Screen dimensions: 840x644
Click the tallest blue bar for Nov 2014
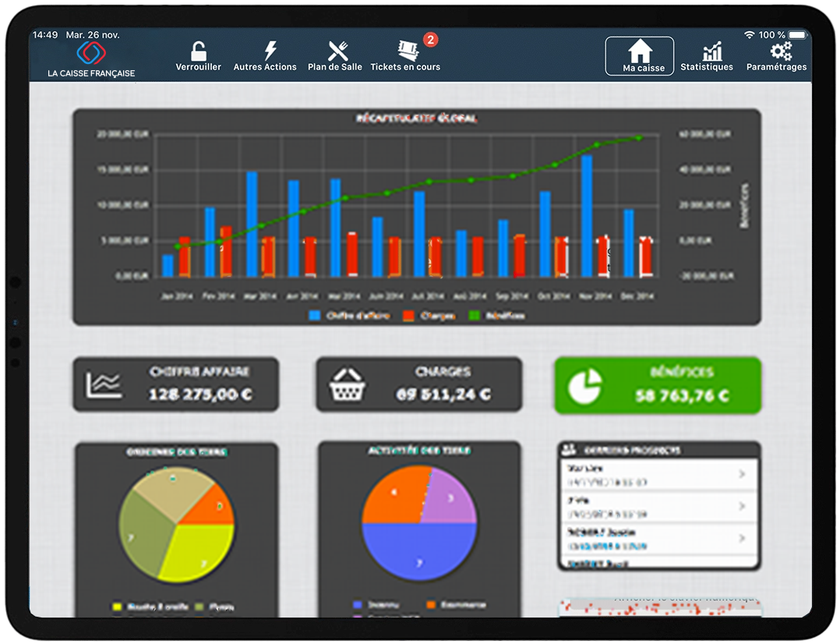(x=586, y=216)
